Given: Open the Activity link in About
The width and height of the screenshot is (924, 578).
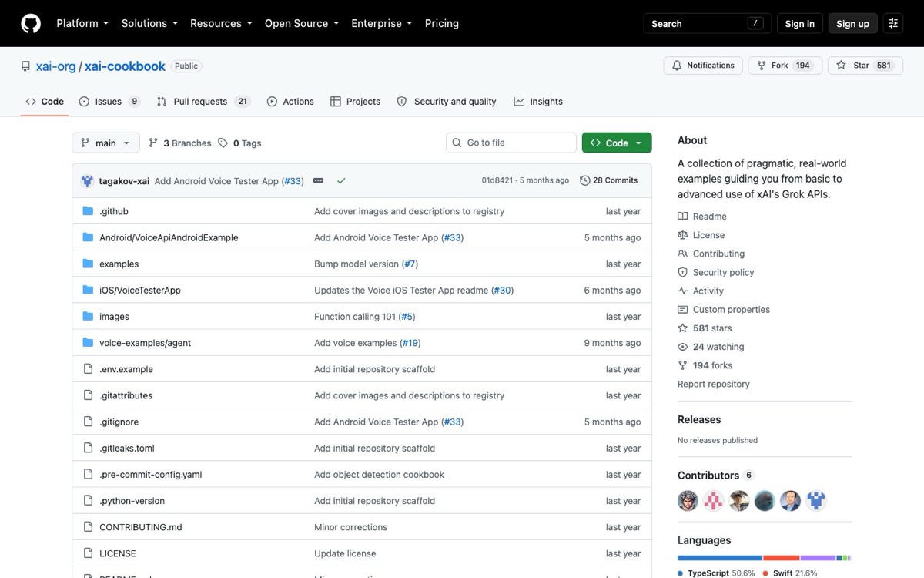Looking at the screenshot, I should tap(701, 291).
